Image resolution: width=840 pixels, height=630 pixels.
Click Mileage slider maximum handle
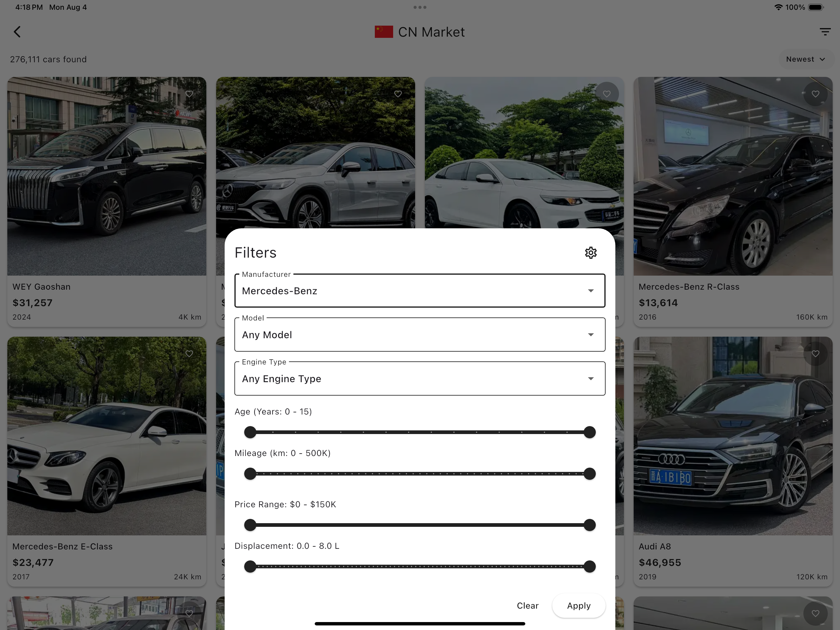click(x=589, y=473)
